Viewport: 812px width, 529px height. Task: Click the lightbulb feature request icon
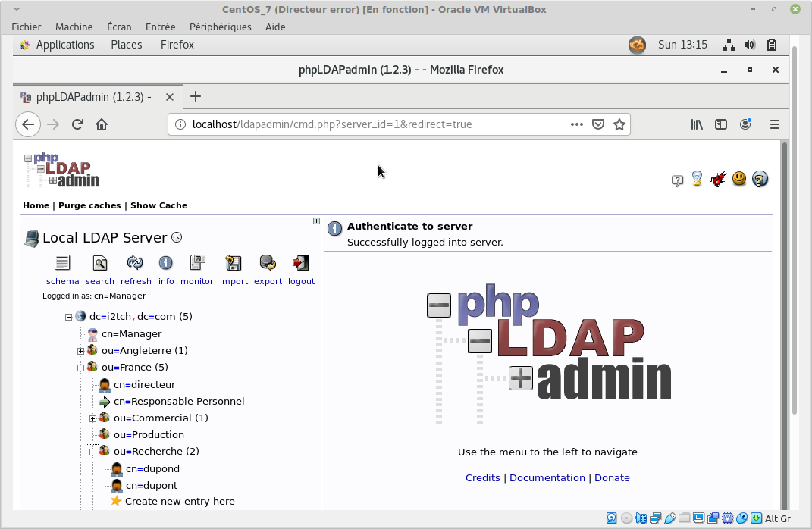(x=697, y=179)
